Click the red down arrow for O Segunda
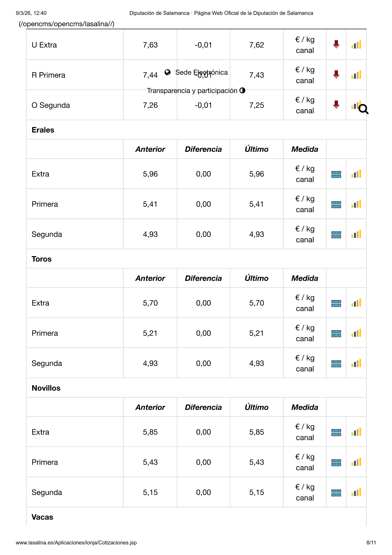Viewport: 392px width, 555px height. coord(336,105)
